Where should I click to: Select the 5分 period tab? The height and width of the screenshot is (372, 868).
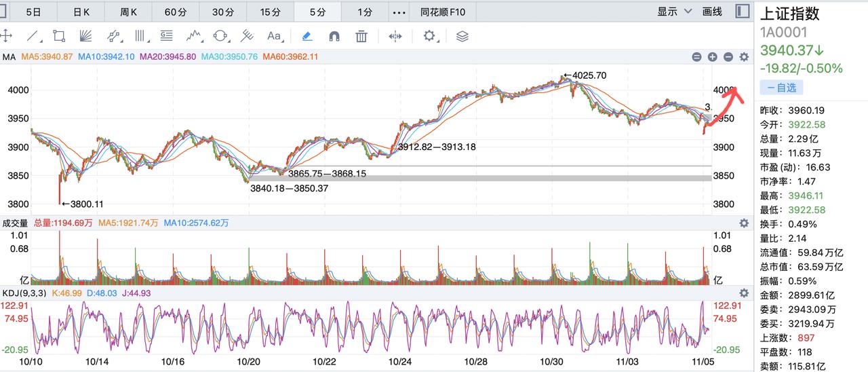317,12
